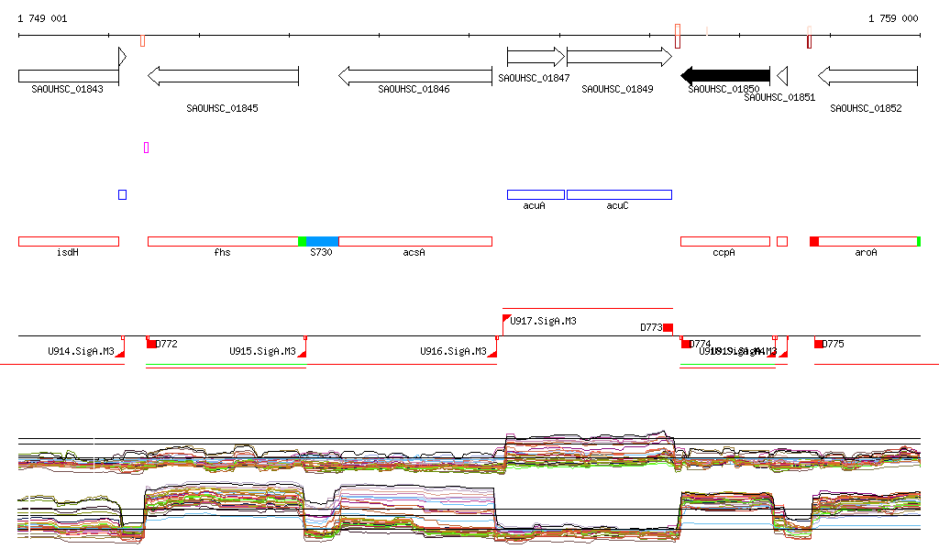Screen dimensions: 939x560
Task: Select the SAOUHSC_01846 gene arrow
Action: click(415, 76)
